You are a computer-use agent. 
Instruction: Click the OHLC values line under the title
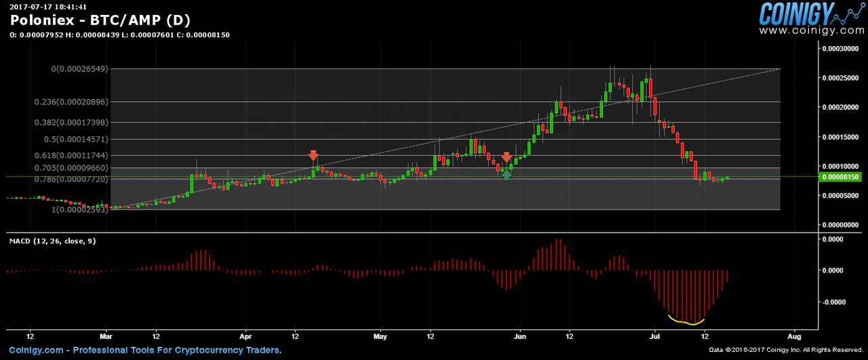click(x=119, y=34)
